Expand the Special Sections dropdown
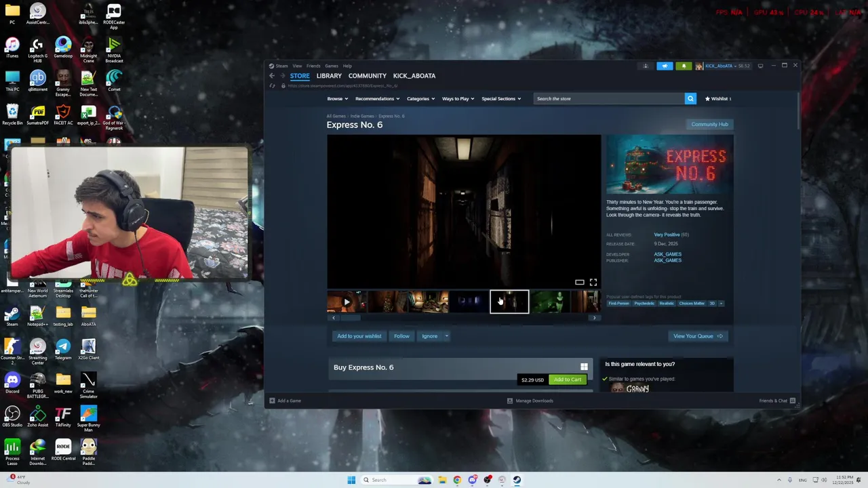868x488 pixels. click(x=501, y=99)
